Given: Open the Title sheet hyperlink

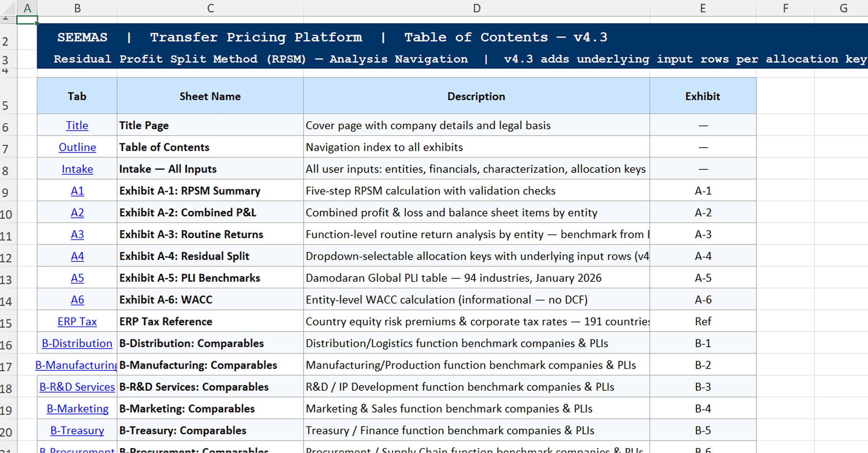Looking at the screenshot, I should [x=77, y=125].
